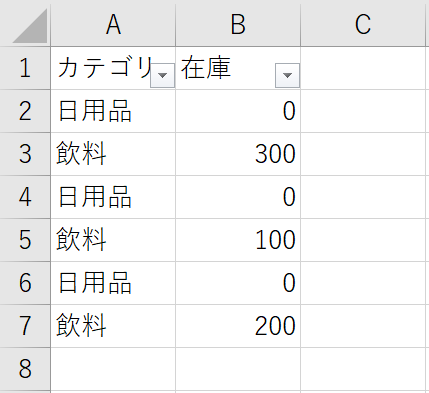Click empty cell A8
The image size is (429, 393).
113,369
